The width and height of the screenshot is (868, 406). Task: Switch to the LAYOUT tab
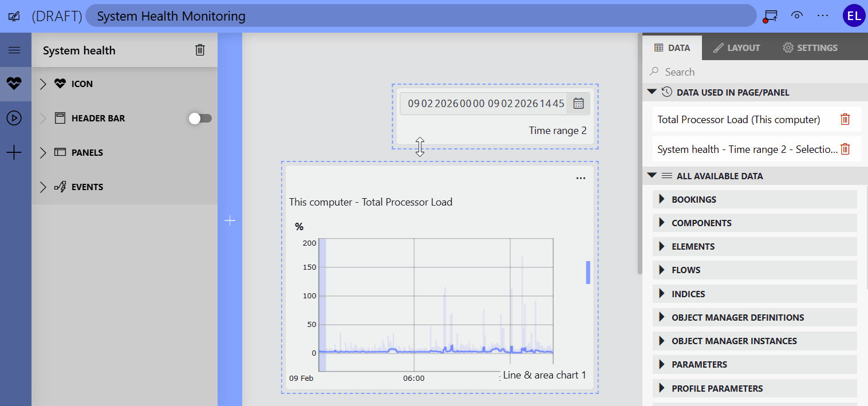tap(736, 48)
